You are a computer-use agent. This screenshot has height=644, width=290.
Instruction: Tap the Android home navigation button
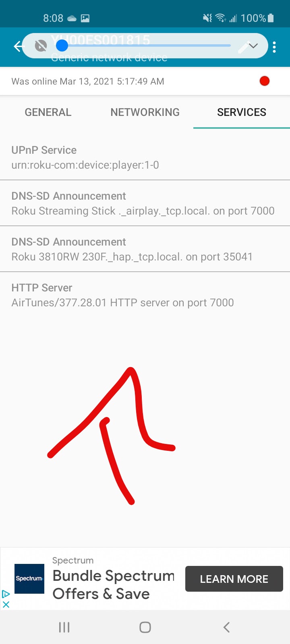145,627
